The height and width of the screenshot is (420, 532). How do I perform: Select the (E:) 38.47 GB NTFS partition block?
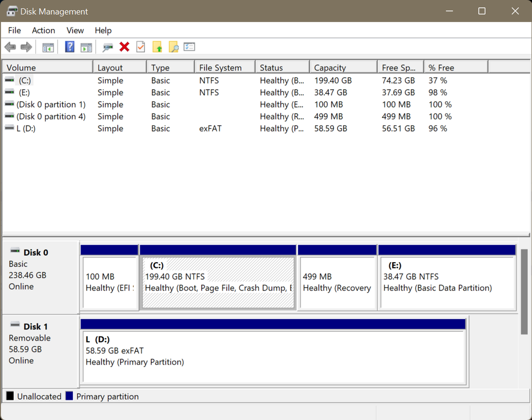click(x=447, y=277)
